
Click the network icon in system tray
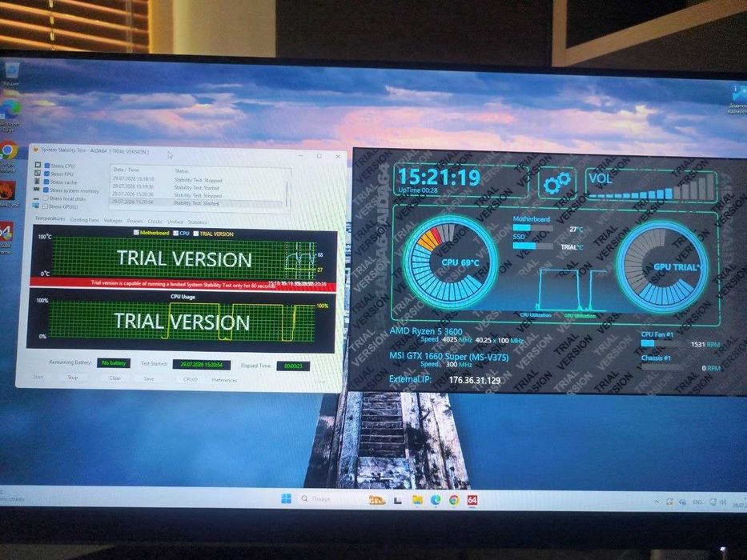(713, 502)
